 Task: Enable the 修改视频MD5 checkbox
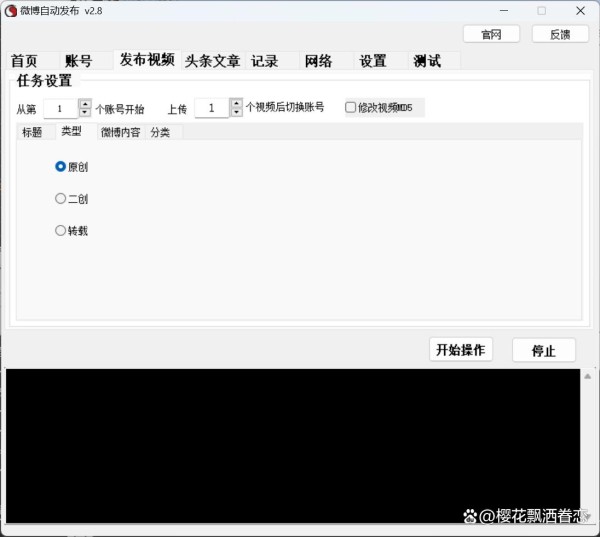coord(350,107)
